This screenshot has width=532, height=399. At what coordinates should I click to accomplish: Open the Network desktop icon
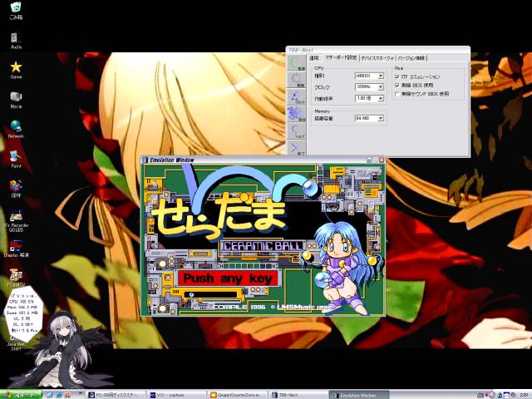point(16,129)
